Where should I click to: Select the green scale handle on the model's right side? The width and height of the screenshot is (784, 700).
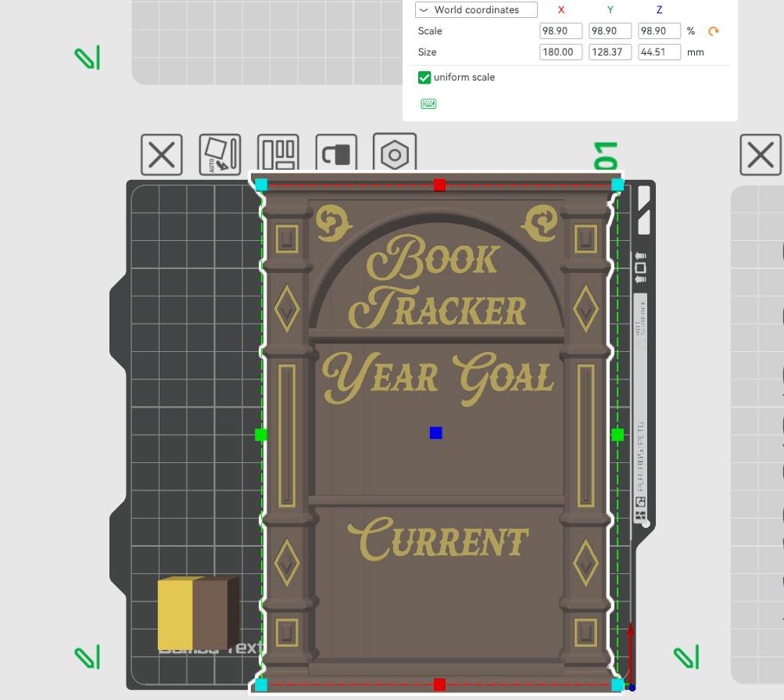tap(618, 435)
